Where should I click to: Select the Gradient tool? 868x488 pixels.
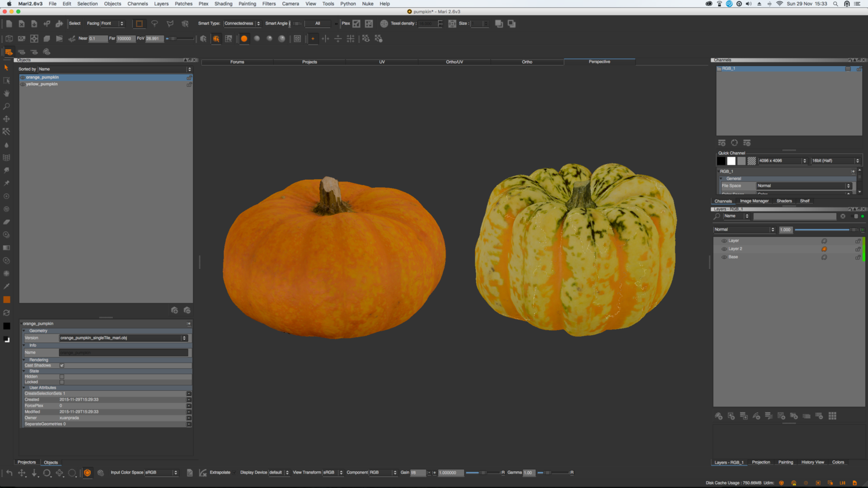tap(6, 248)
